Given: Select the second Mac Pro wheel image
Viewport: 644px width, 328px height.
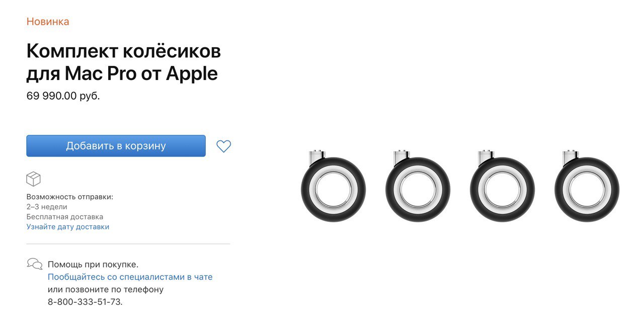Looking at the screenshot, I should pos(418,186).
